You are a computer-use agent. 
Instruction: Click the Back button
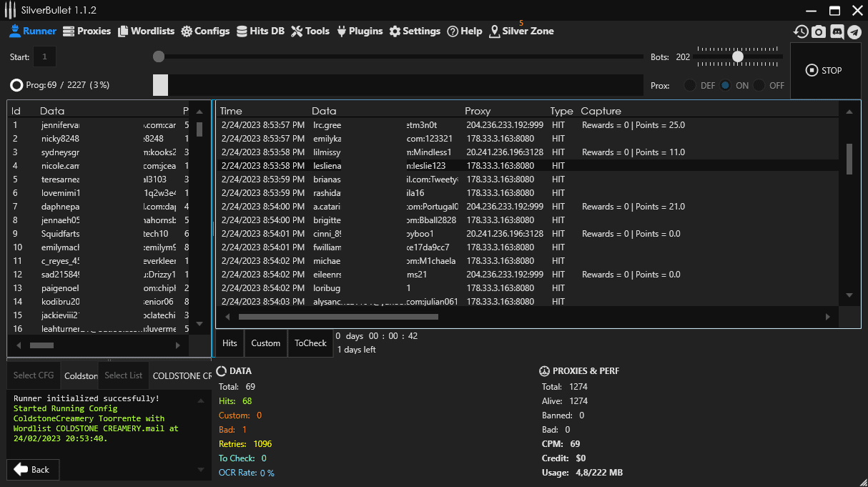click(33, 469)
